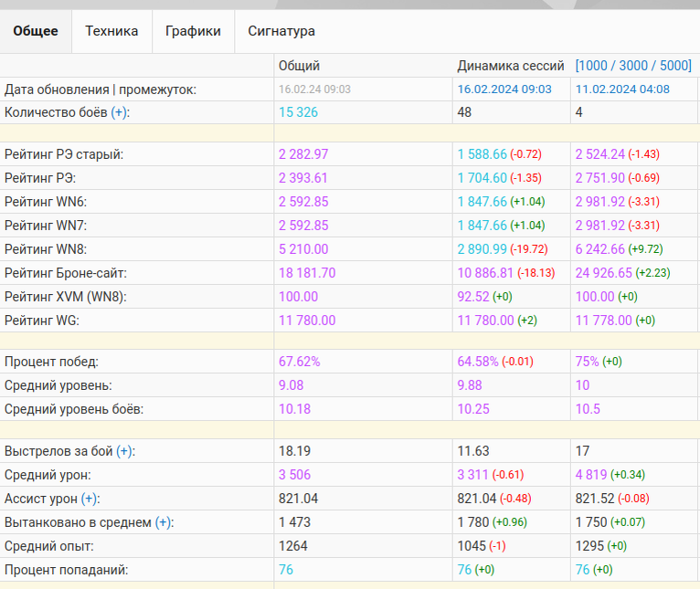Viewport: 700px width, 589px height.
Task: Click the Динамика сессий column header
Action: pos(508,66)
